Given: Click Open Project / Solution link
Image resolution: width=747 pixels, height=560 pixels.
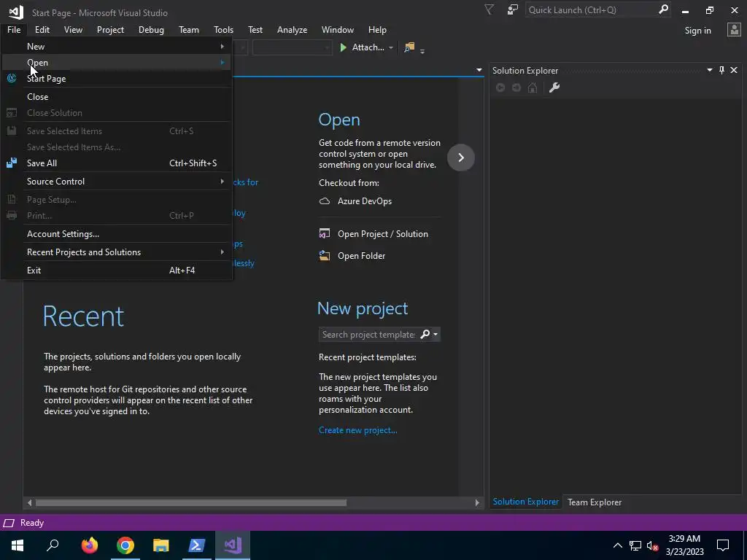Looking at the screenshot, I should tap(382, 234).
